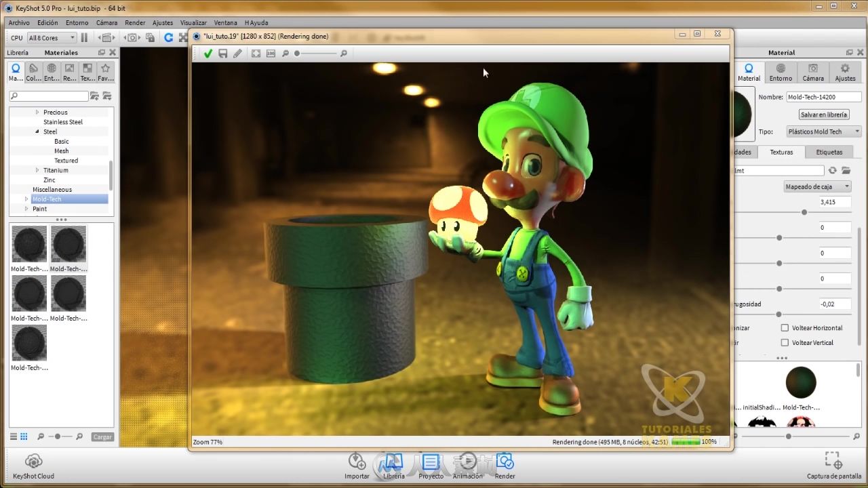
Task: Select Stainless Steel in material tree
Action: [x=63, y=122]
